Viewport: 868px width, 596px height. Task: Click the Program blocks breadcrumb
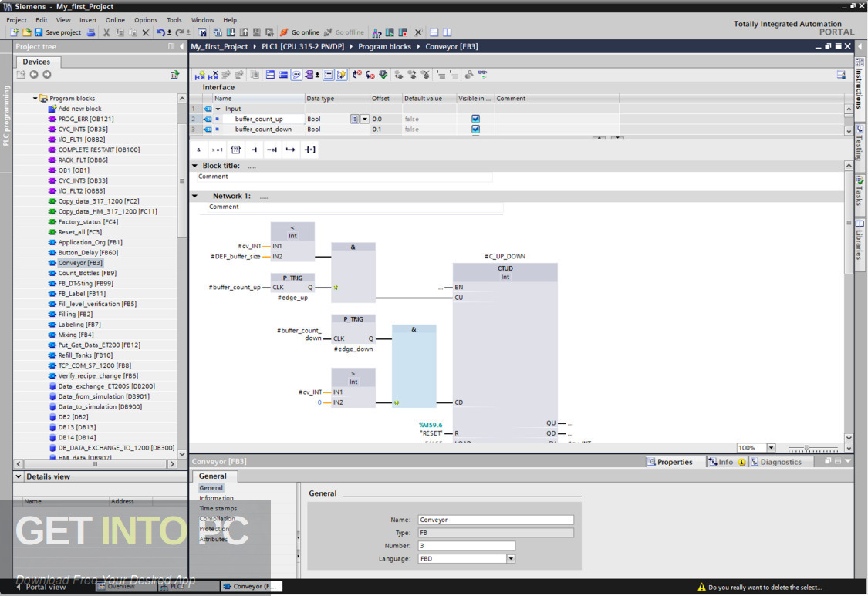[384, 46]
